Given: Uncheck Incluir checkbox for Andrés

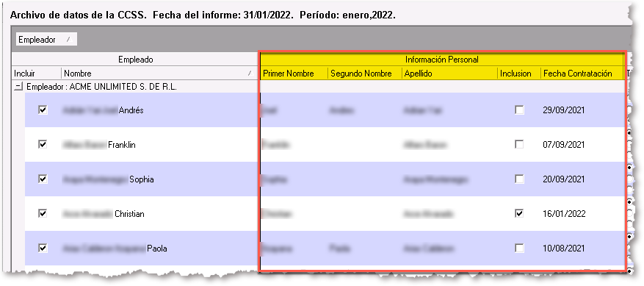Looking at the screenshot, I should 43,110.
